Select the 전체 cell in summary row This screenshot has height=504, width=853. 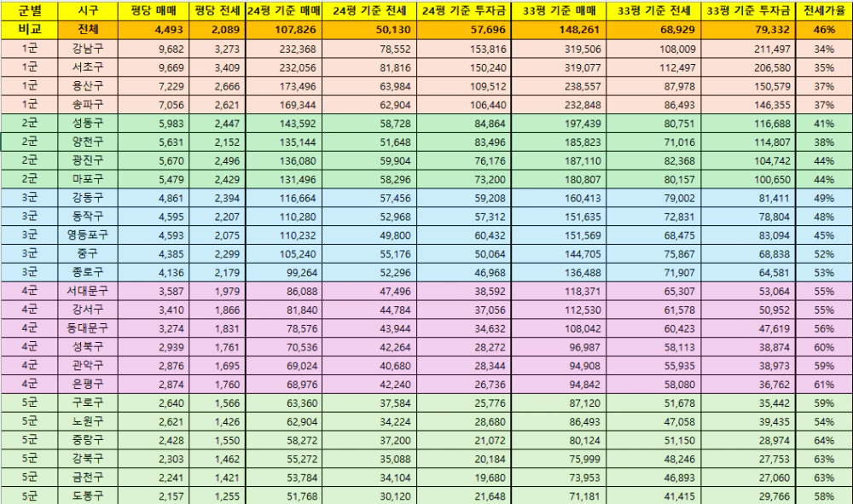point(88,30)
